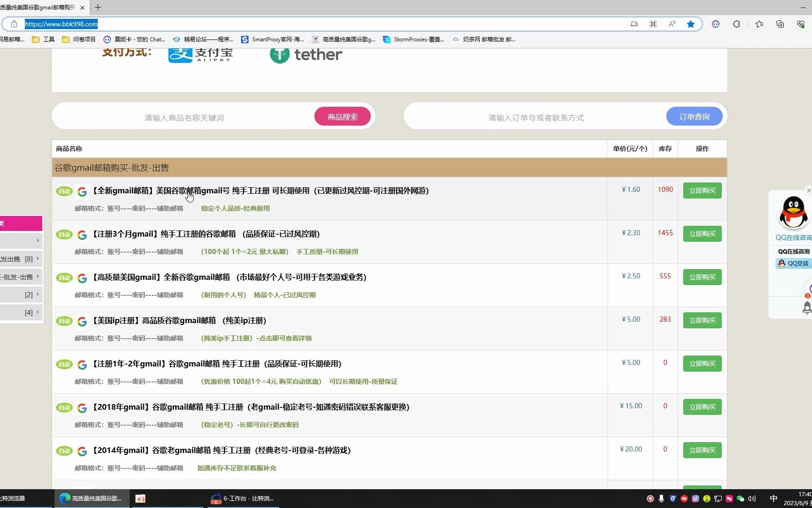This screenshot has width=812, height=508.
Task: Click the rocket back-to-top icon
Action: (807, 307)
